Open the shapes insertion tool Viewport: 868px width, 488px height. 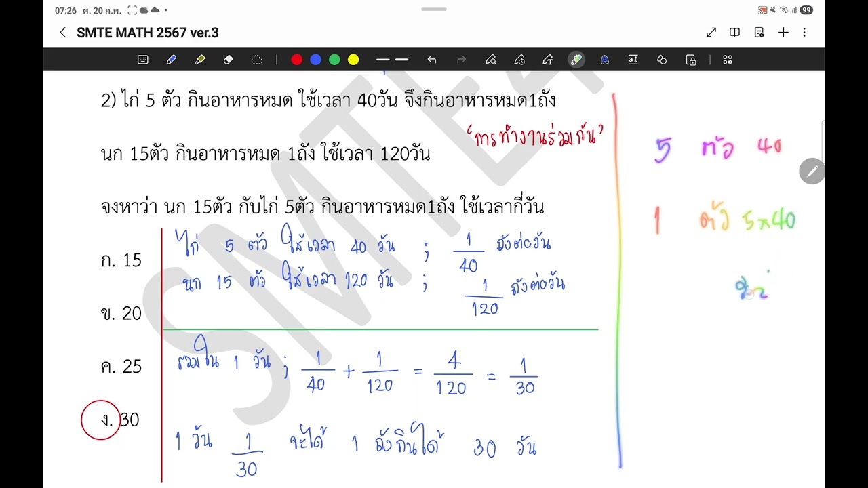[x=662, y=60]
